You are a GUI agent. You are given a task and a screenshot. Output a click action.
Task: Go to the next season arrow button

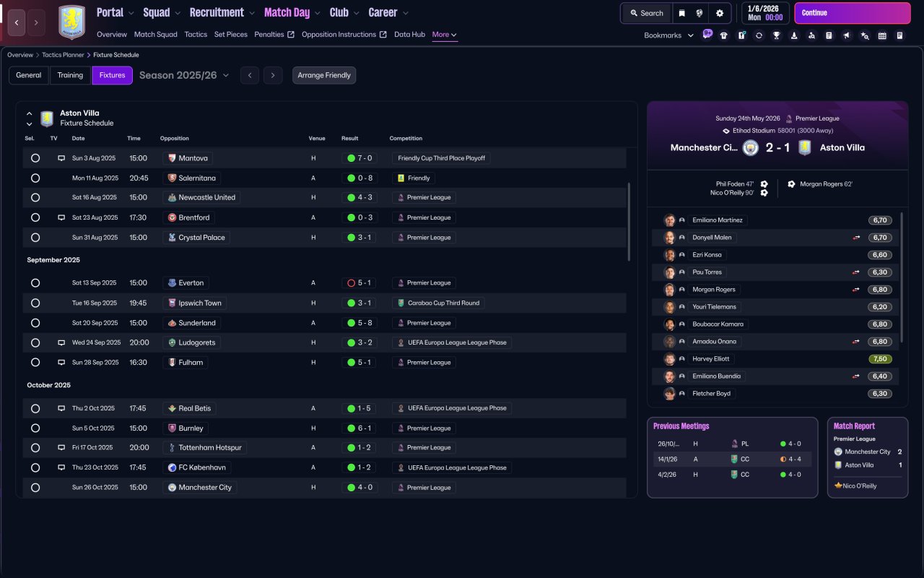[273, 75]
